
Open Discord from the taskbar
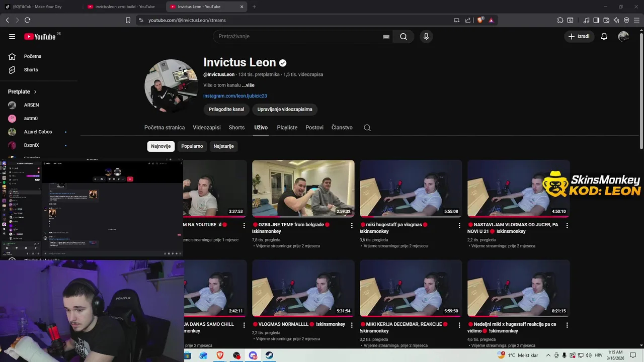tap(253, 355)
